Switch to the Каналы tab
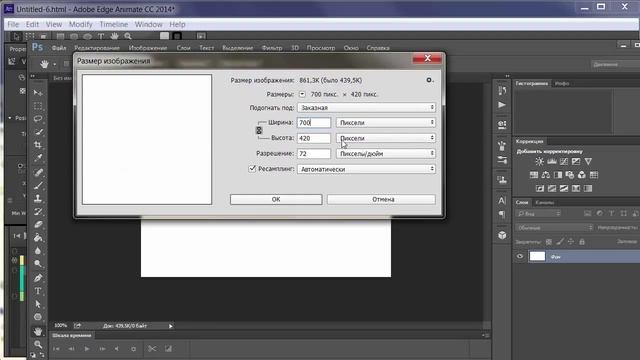The image size is (640, 360). [544, 202]
